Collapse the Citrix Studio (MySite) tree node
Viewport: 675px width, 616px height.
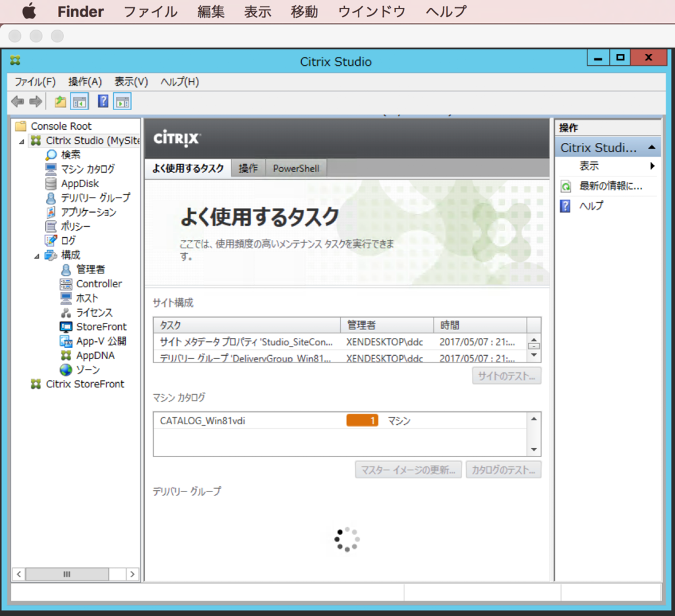(22, 142)
